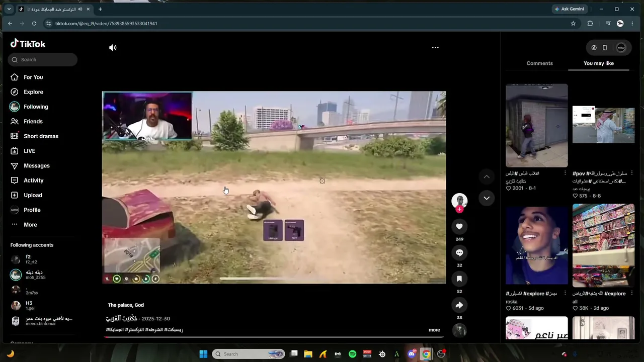Bookmark the video to favorites

click(x=459, y=279)
